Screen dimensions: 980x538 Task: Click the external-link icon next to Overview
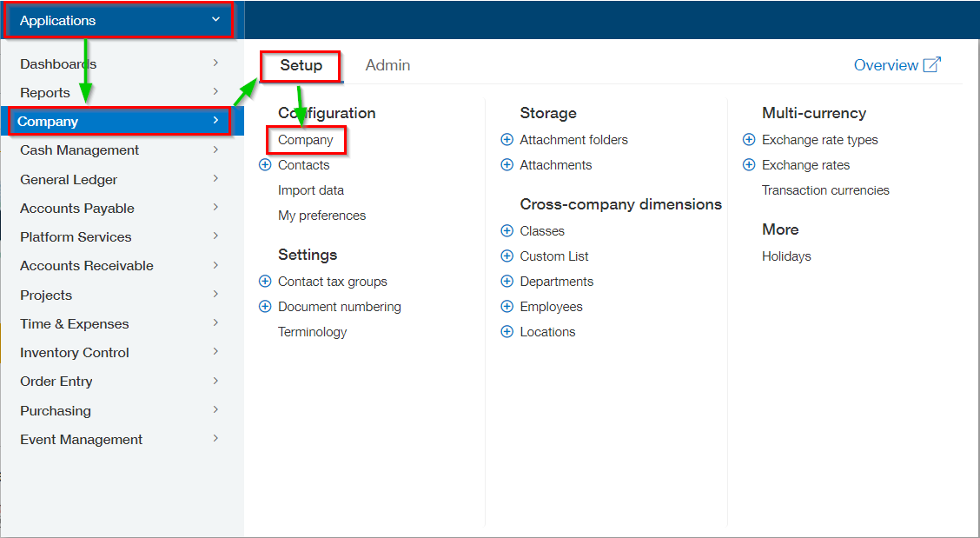point(932,64)
